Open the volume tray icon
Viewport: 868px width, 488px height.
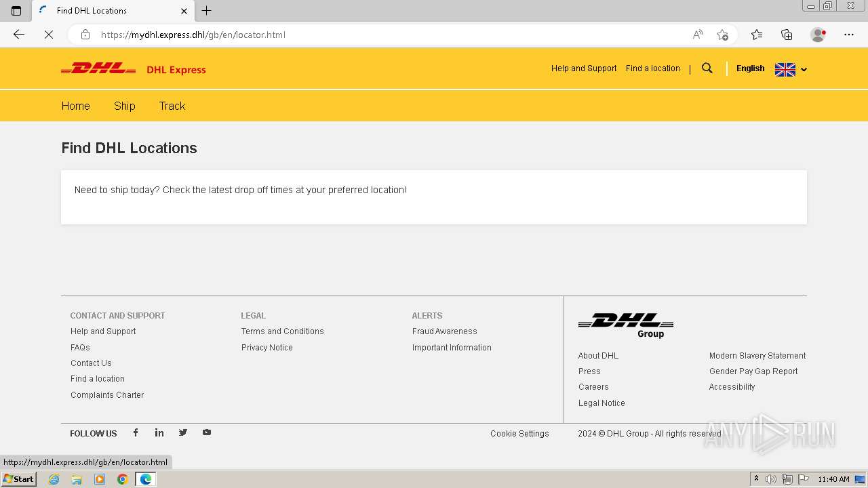[x=771, y=479]
